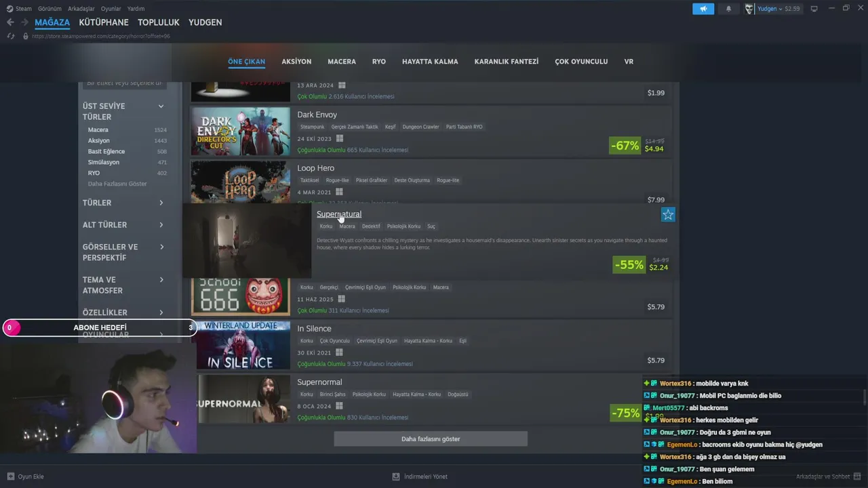This screenshot has width=868, height=488.
Task: Select the HAYATTA KALMA category tab
Action: 430,62
